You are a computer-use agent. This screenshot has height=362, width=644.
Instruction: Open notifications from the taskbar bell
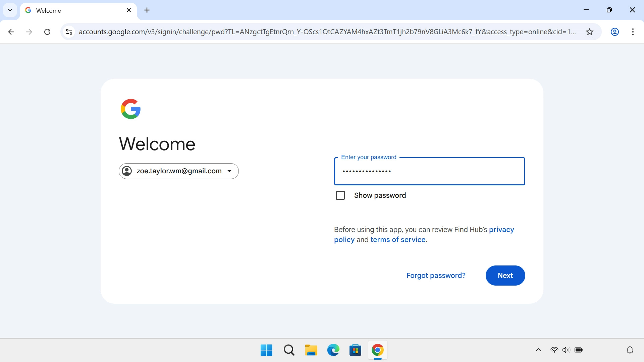pos(630,350)
